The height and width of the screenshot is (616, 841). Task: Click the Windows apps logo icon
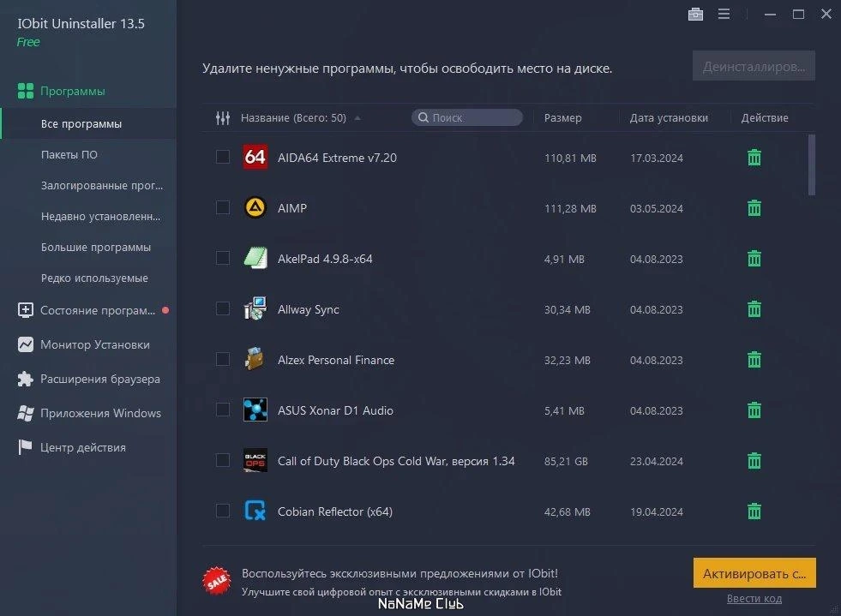coord(25,413)
